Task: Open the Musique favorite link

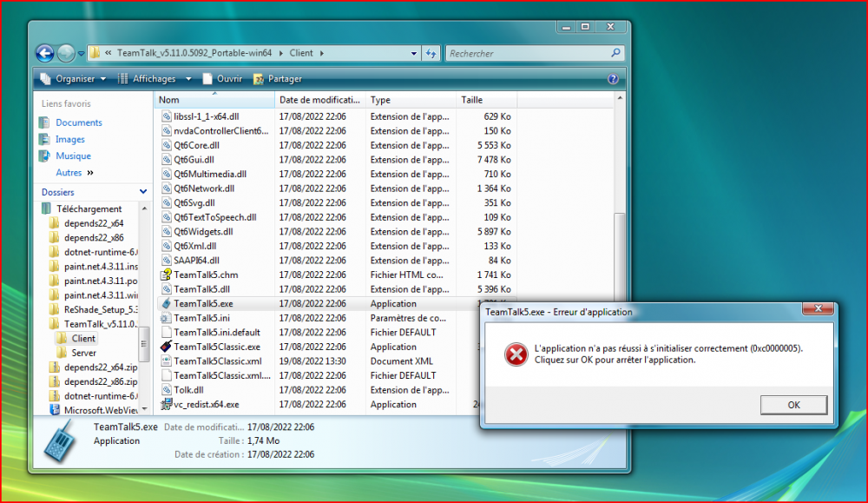Action: click(73, 156)
